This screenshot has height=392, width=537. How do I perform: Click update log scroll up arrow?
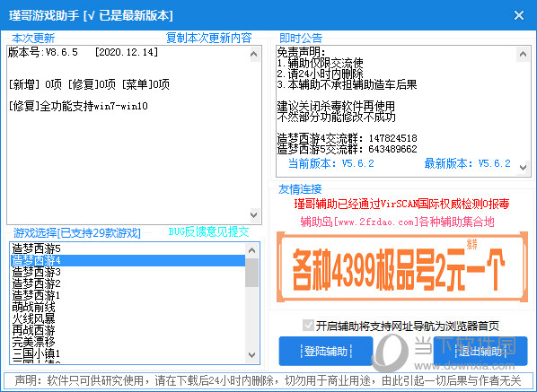point(254,54)
